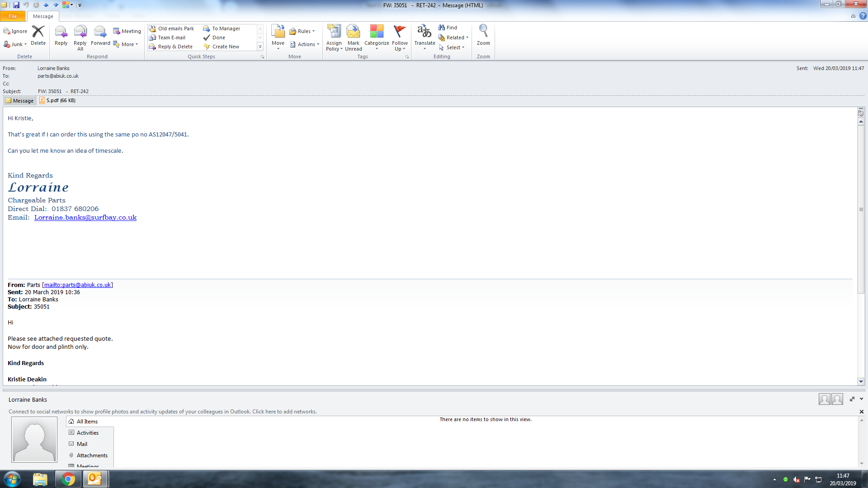Open the S.pdf attachment tab
This screenshot has width=868, height=488.
click(57, 100)
